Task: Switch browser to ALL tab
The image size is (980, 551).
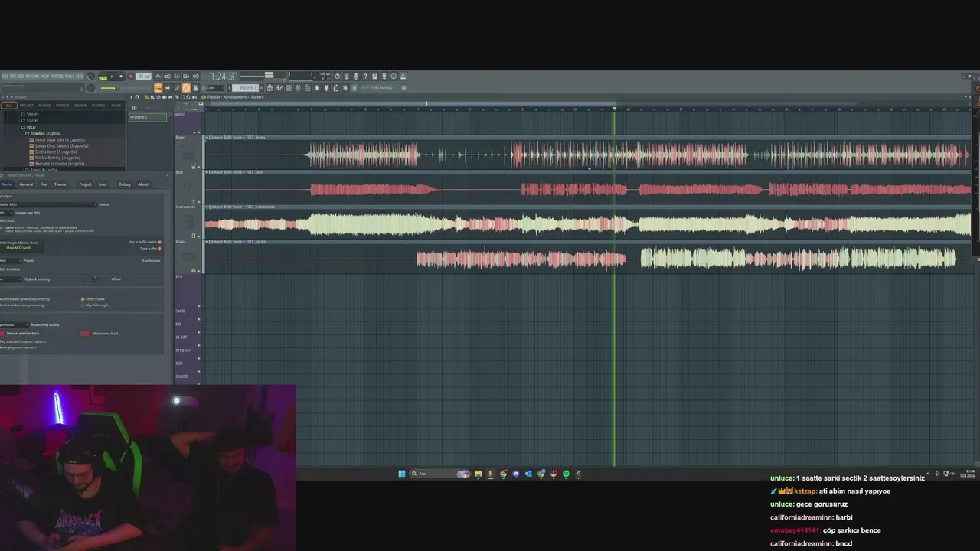Action: click(9, 106)
